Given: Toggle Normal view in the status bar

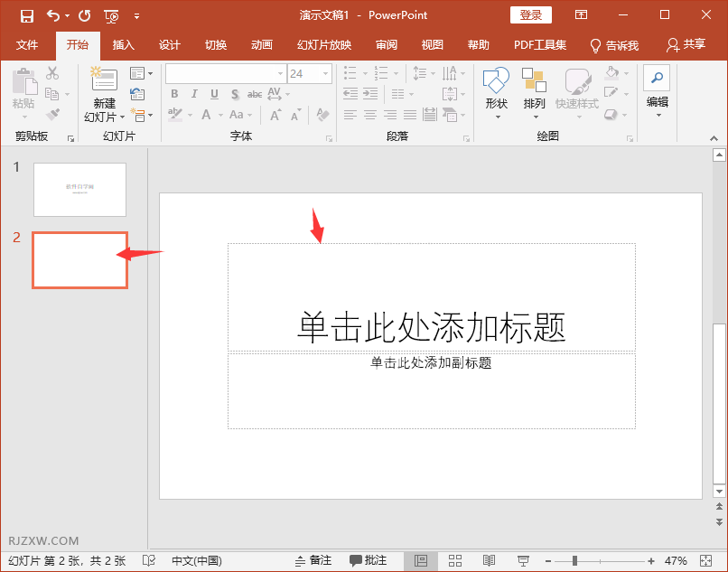Looking at the screenshot, I should tap(421, 561).
